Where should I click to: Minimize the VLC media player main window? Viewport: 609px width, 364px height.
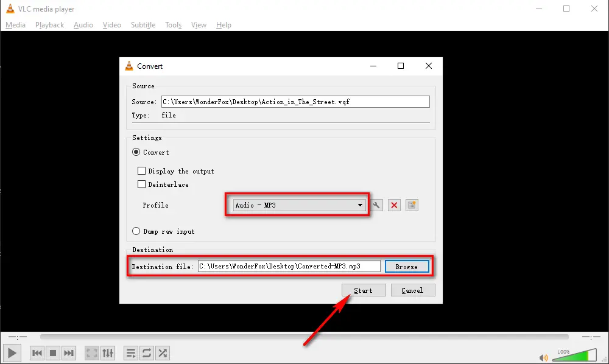[539, 9]
